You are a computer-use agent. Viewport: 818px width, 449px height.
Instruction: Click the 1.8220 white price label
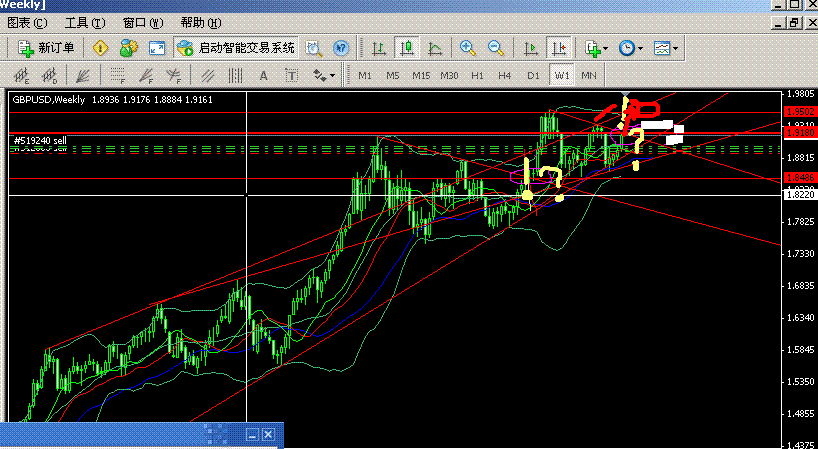tap(800, 195)
